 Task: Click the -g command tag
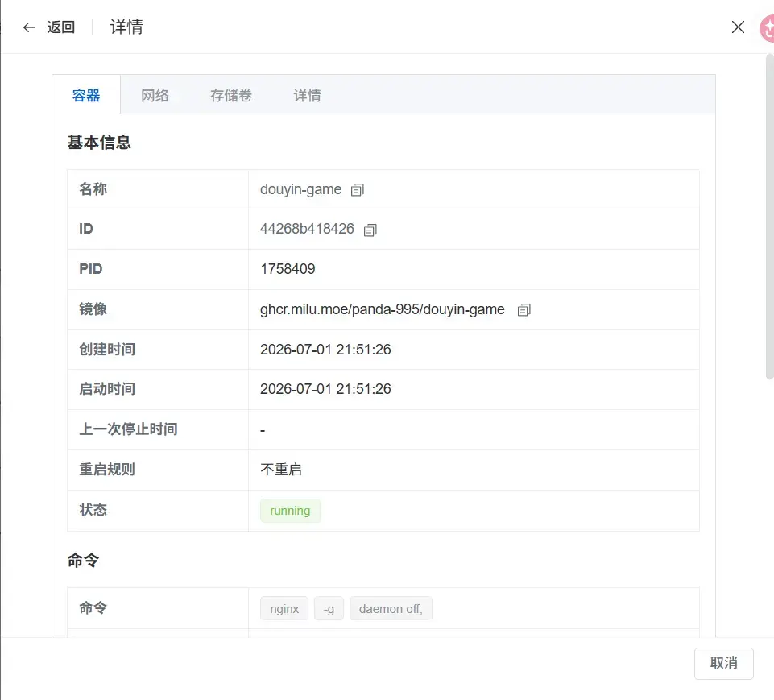click(x=329, y=609)
